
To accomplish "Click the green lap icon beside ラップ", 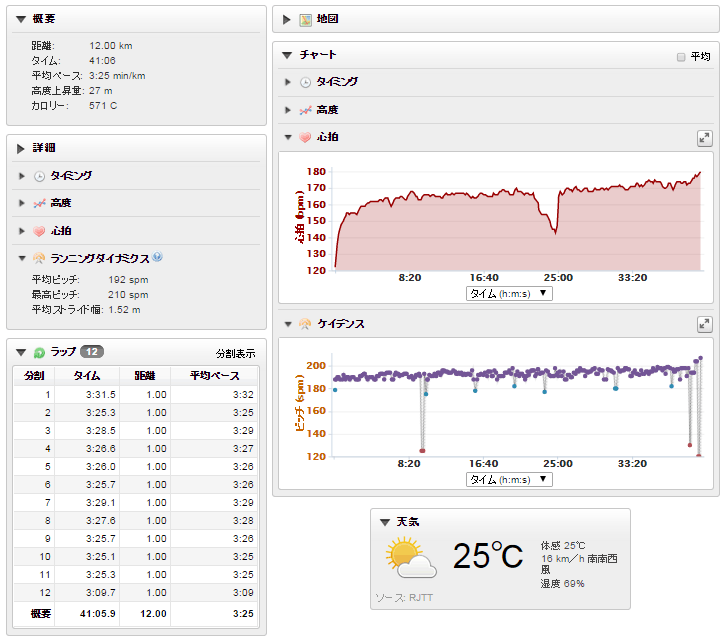I will click(39, 352).
